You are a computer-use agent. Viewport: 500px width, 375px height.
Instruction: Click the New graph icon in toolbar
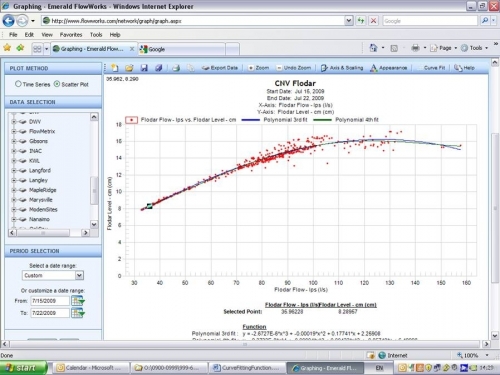click(x=115, y=68)
